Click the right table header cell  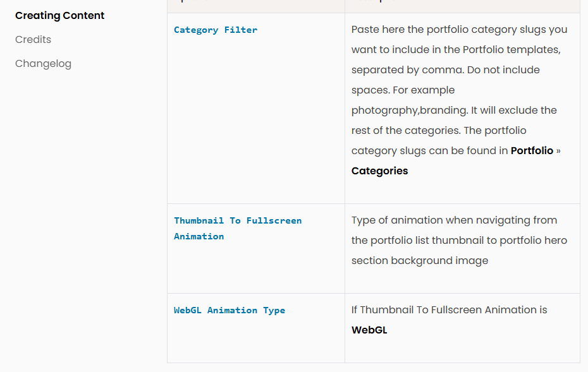click(462, 5)
